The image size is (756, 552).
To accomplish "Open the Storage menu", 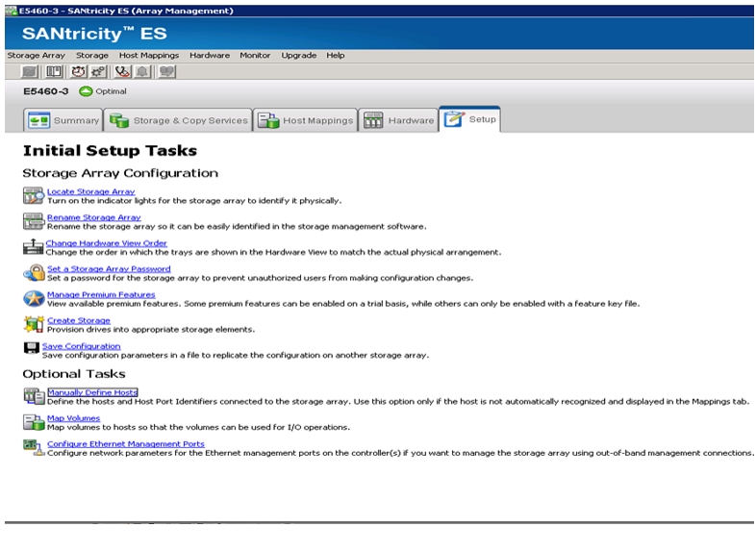I will tap(92, 56).
